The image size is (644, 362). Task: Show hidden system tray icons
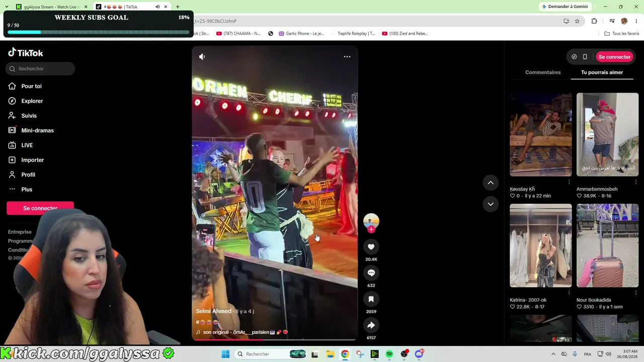click(553, 354)
